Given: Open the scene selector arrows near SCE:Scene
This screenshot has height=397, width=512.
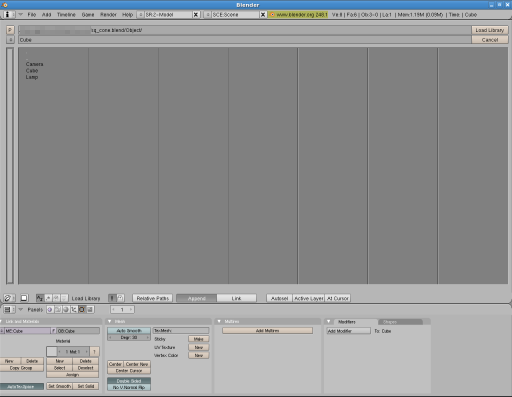Looking at the screenshot, I should pyautogui.click(x=208, y=15).
